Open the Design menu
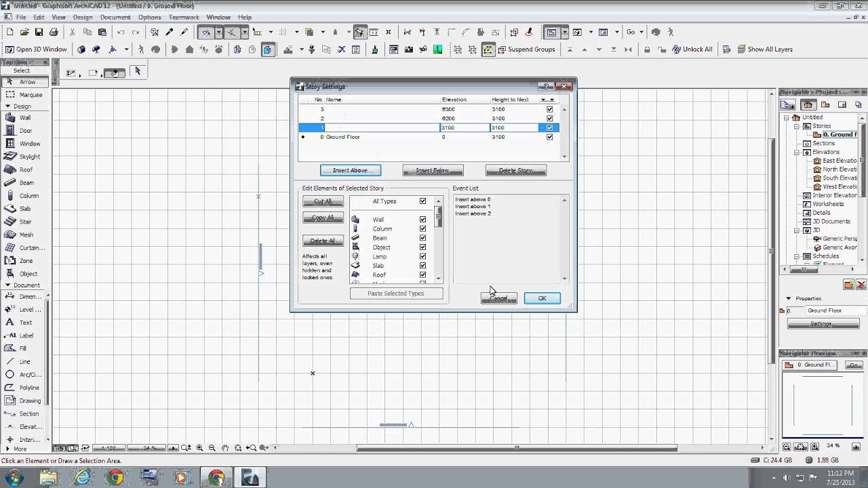This screenshot has height=488, width=868. pyautogui.click(x=82, y=17)
